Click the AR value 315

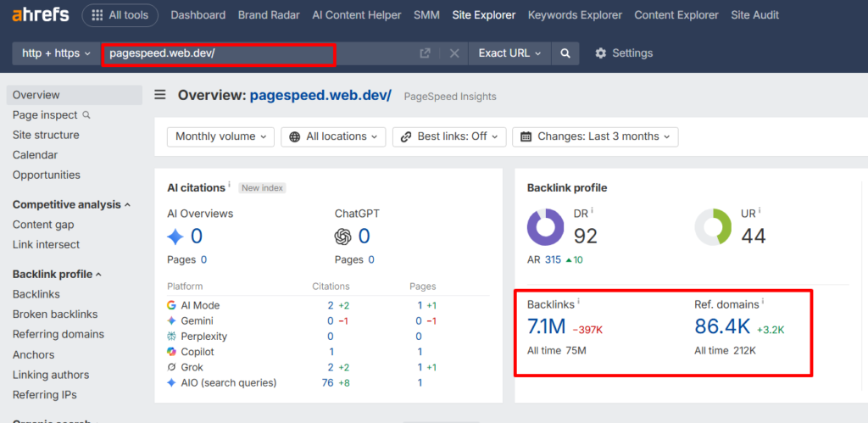(553, 259)
